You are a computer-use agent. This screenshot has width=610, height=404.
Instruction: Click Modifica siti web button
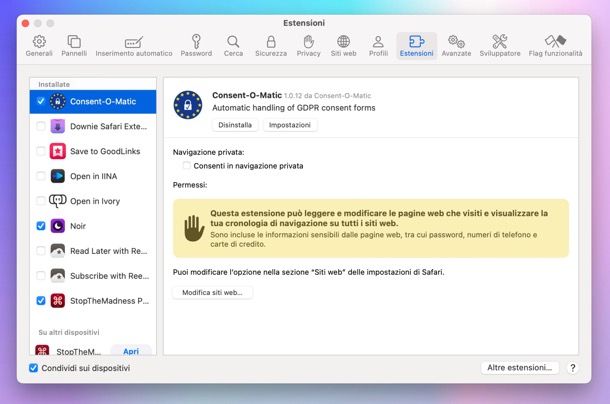[212, 293]
